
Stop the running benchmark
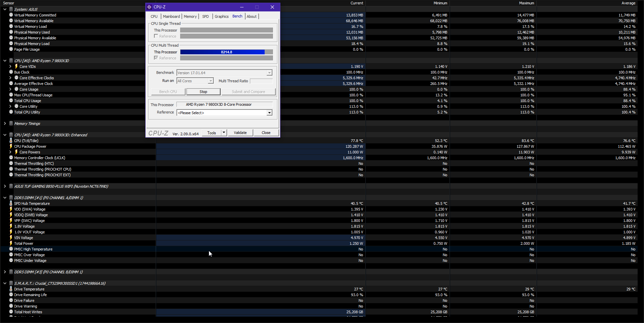coord(203,92)
